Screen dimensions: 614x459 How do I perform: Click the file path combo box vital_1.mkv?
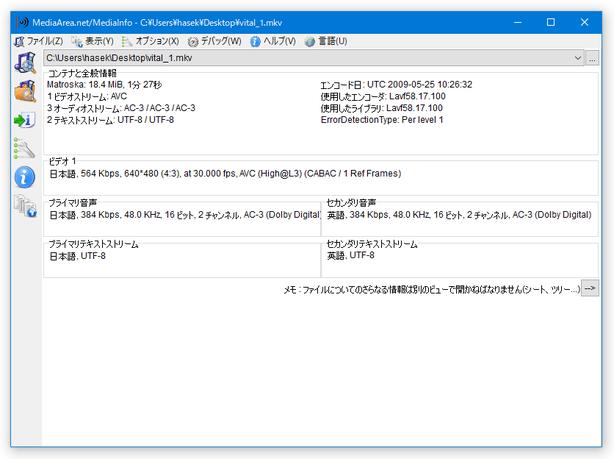click(314, 58)
